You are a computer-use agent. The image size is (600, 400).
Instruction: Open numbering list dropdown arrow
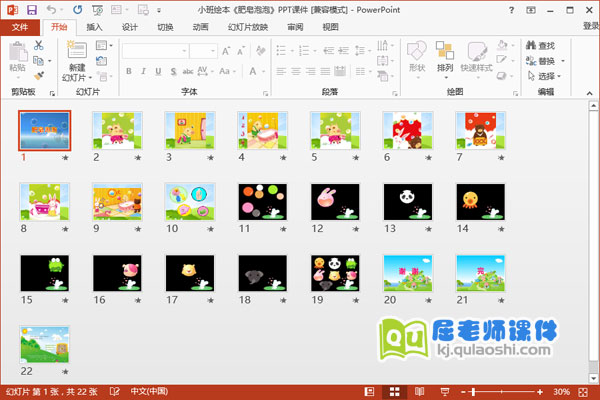(x=315, y=51)
